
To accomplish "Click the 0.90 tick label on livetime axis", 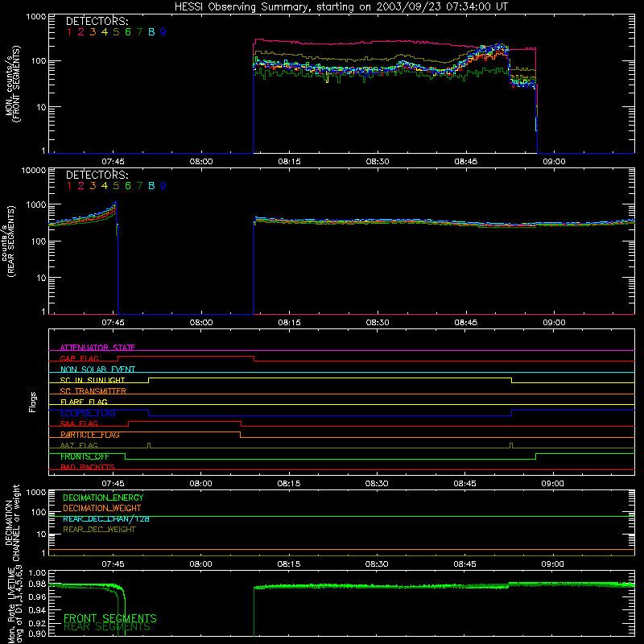I will click(38, 634).
